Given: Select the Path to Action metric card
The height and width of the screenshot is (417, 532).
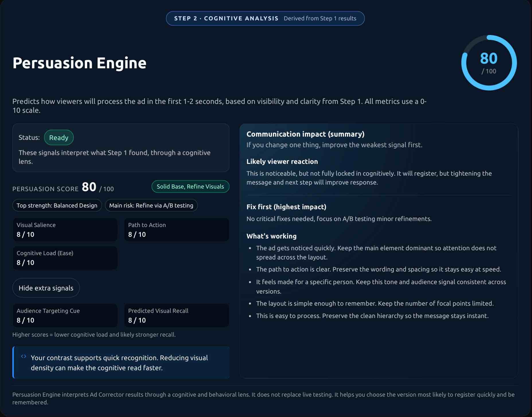Looking at the screenshot, I should coord(176,230).
